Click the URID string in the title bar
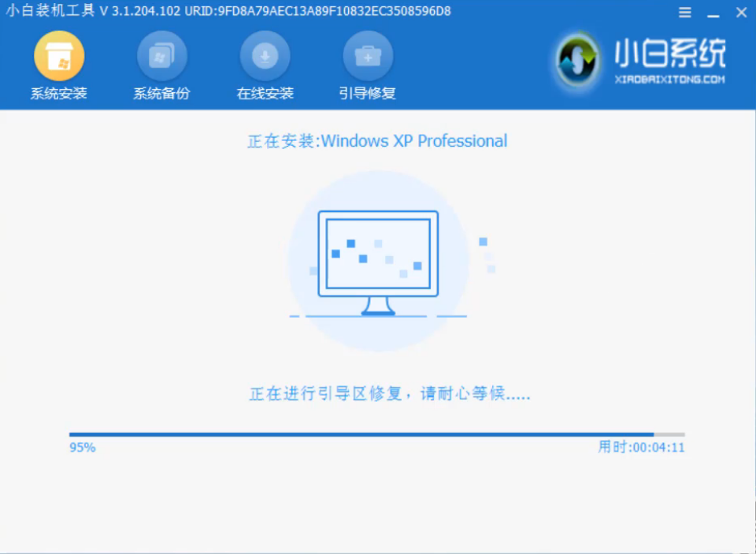 (x=313, y=12)
